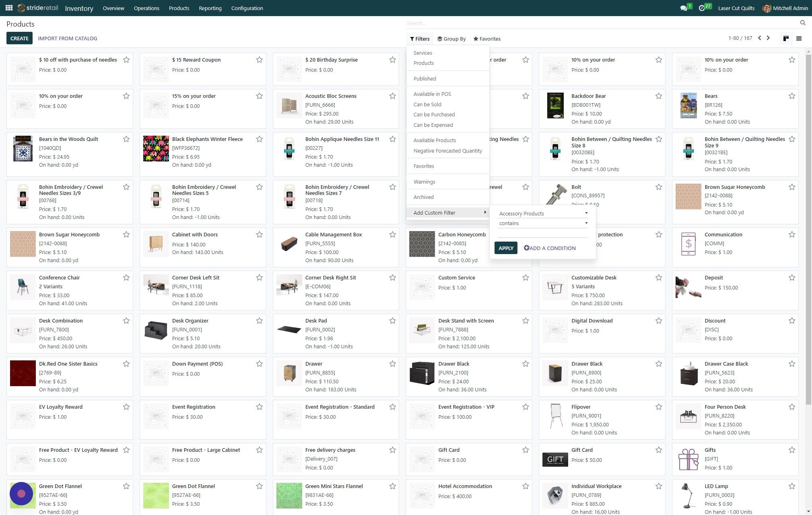This screenshot has width=812, height=515.
Task: Click the vertical page scrollbar
Action: tap(808, 230)
